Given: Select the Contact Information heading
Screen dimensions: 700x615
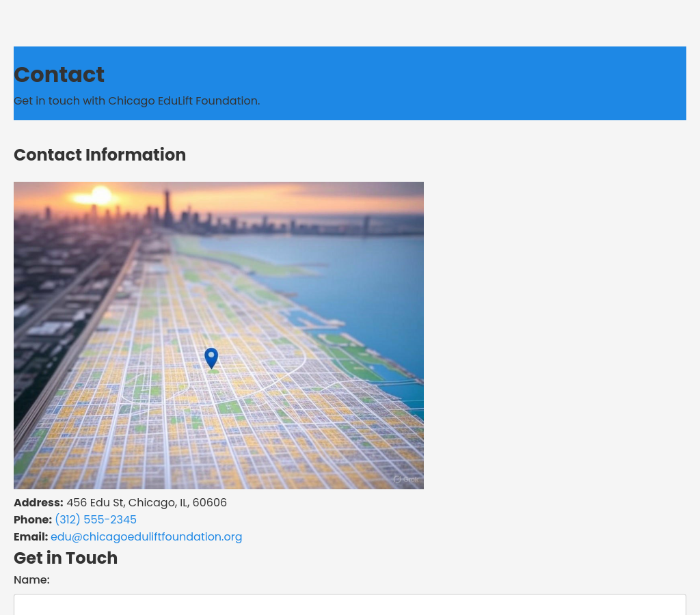Looking at the screenshot, I should click(100, 155).
